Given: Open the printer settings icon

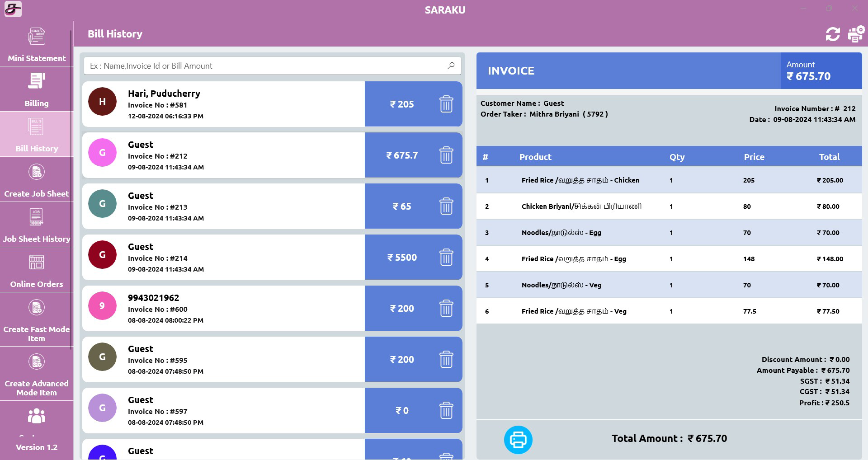Looking at the screenshot, I should [856, 34].
